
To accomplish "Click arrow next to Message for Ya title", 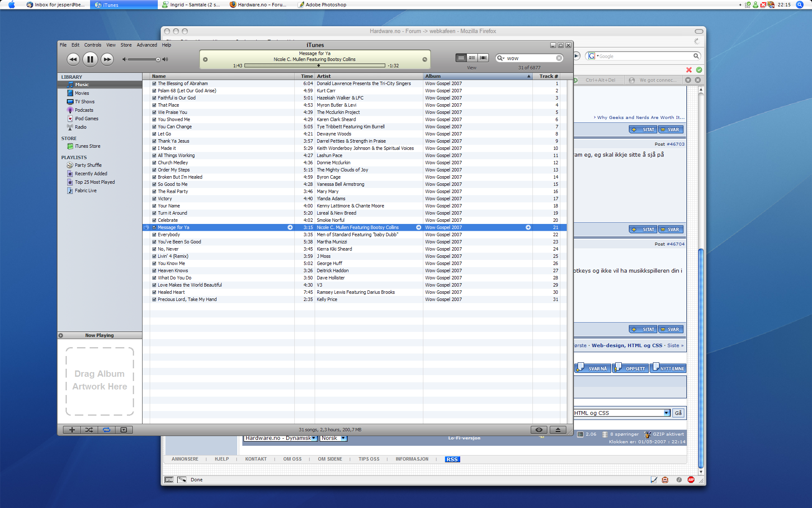I will [x=290, y=228].
